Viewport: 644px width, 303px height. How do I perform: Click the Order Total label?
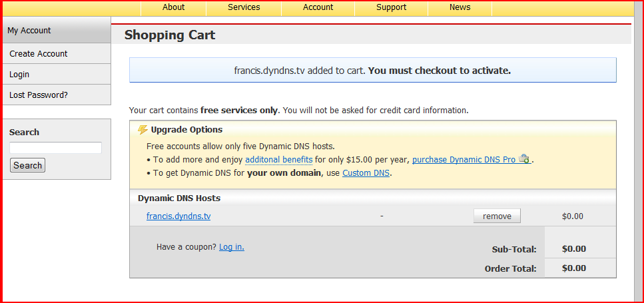[511, 269]
